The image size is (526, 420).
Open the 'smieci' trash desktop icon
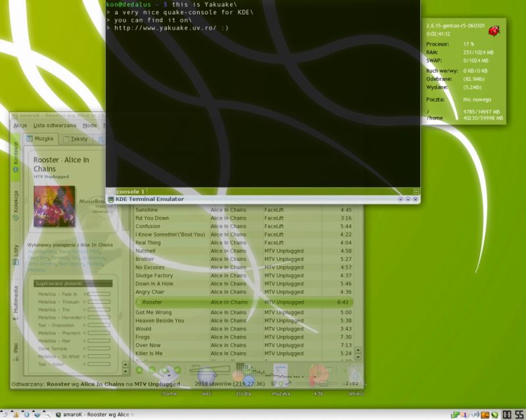click(x=356, y=381)
